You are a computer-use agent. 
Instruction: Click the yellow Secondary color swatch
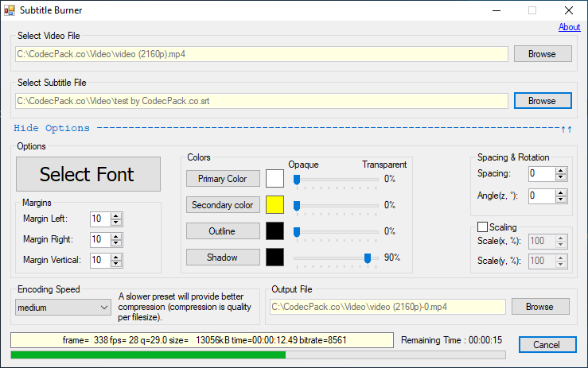click(275, 205)
